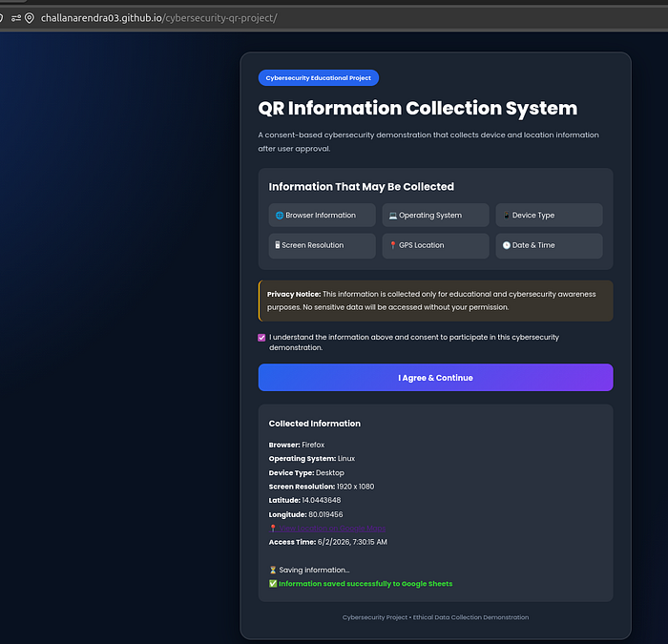Click the QR Information Collection System heading
This screenshot has height=644, width=668.
click(x=418, y=108)
